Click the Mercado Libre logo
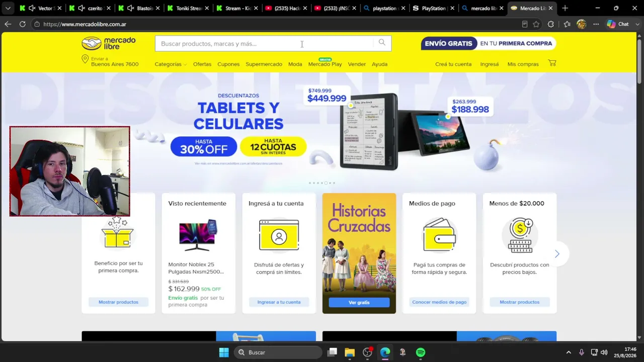This screenshot has height=362, width=644. point(109,43)
